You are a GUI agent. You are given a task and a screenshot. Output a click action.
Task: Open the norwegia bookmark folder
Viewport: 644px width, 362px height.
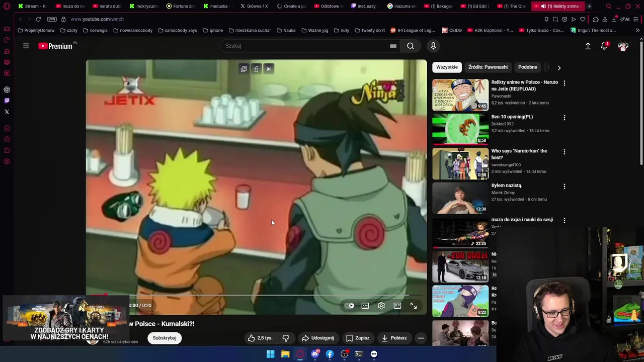pyautogui.click(x=95, y=30)
